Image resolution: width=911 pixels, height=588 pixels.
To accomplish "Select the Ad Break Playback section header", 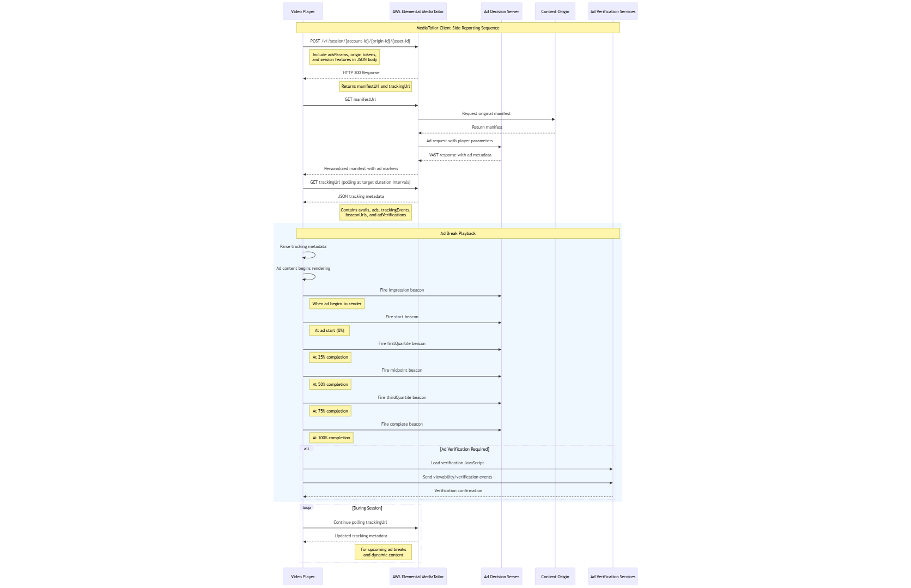I will click(x=458, y=233).
